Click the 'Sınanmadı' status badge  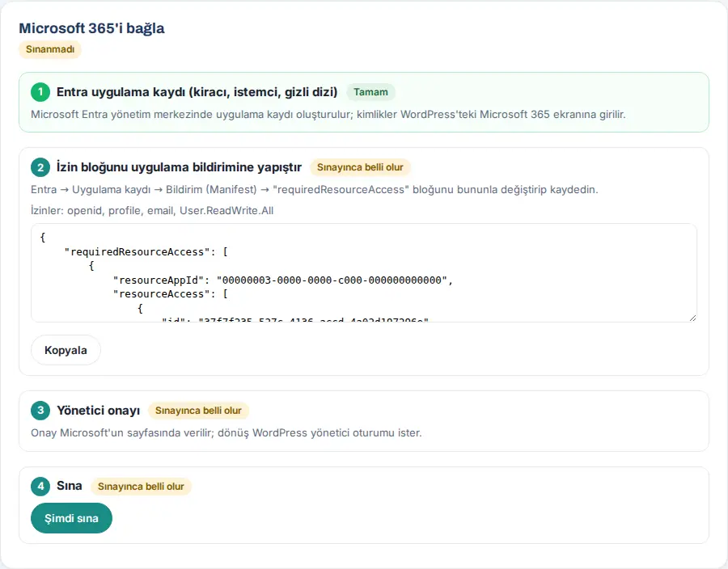point(50,49)
